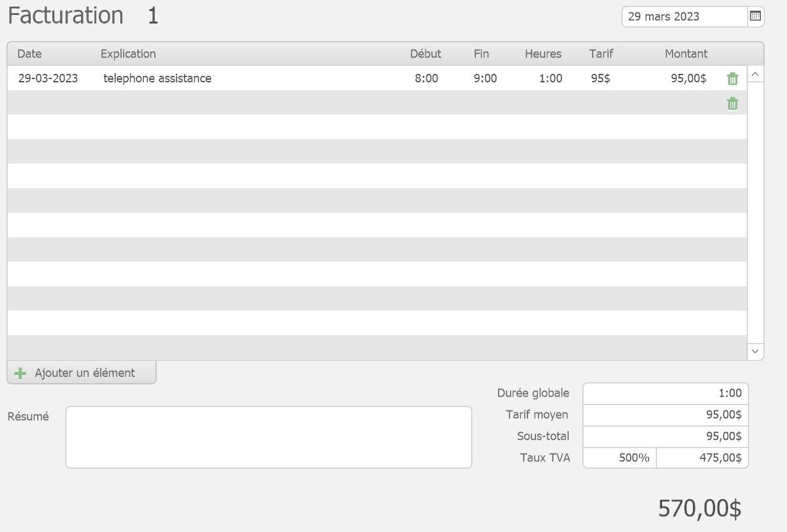Click the 29-03-2023 date cell
787x532 pixels.
pyautogui.click(x=48, y=78)
